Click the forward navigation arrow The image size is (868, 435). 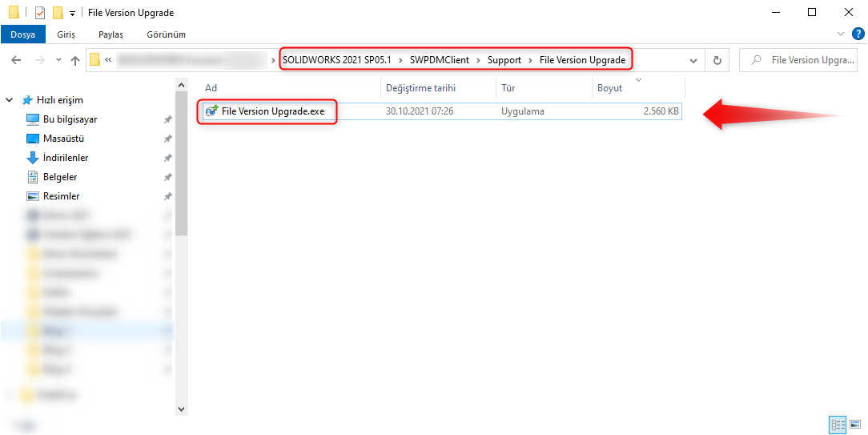(40, 60)
